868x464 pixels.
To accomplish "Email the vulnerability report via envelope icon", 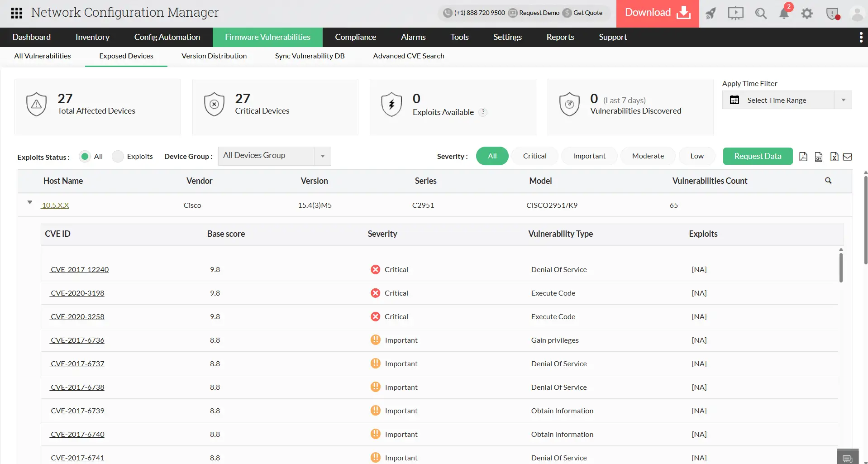I will point(848,157).
